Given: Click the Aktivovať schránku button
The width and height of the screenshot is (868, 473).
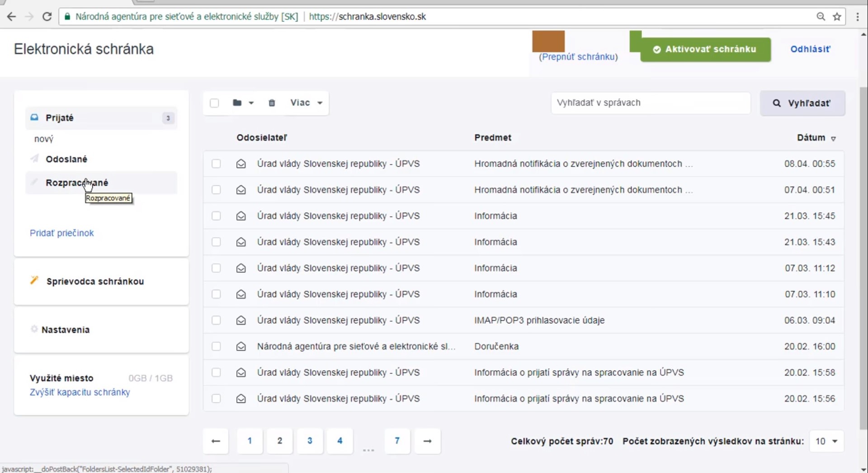Looking at the screenshot, I should 705,49.
